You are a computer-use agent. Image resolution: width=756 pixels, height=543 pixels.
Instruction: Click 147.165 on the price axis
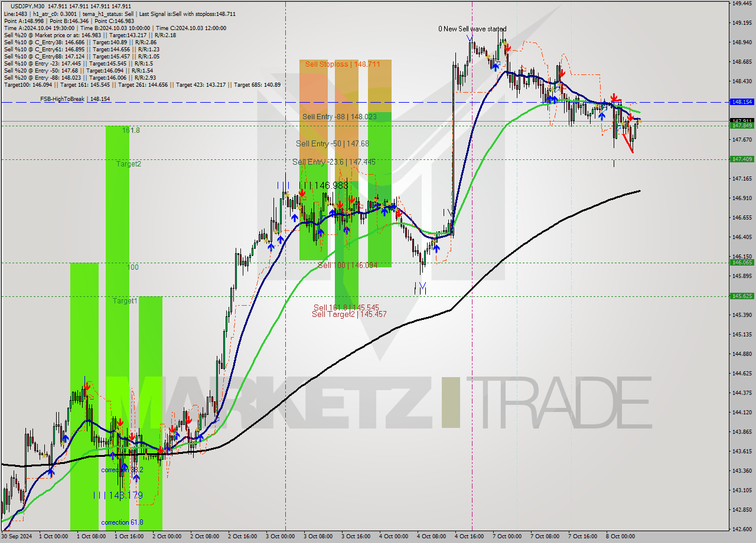click(742, 178)
